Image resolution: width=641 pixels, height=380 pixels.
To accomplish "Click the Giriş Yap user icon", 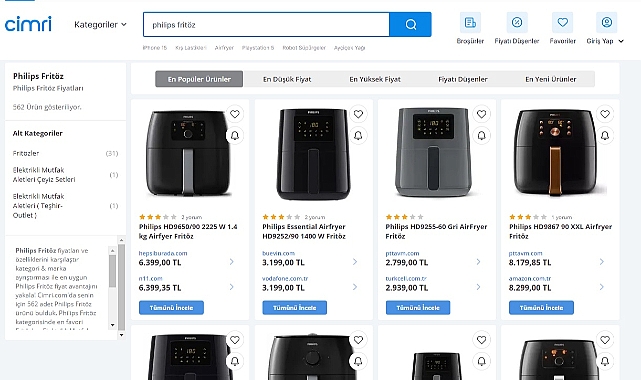I will [607, 22].
